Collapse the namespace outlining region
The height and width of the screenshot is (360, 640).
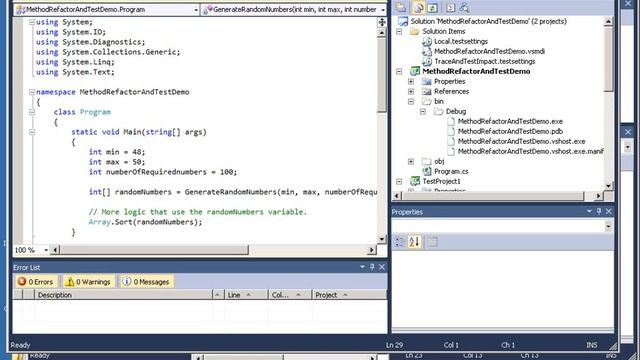click(x=32, y=92)
